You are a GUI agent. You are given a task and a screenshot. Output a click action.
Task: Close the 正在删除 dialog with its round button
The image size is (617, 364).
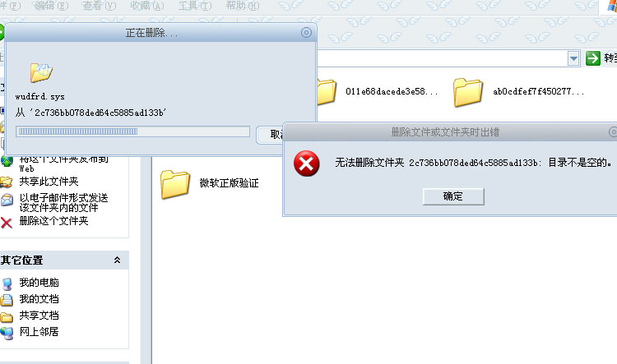click(x=306, y=33)
